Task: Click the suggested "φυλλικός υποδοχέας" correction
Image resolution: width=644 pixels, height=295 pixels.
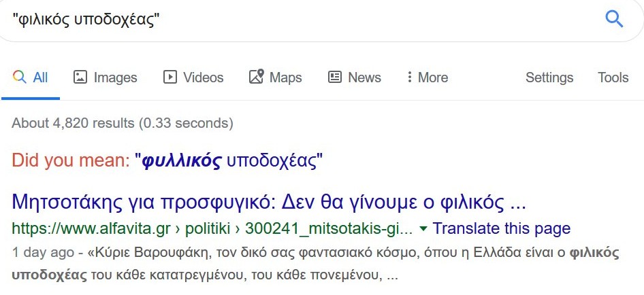Action: pyautogui.click(x=228, y=161)
